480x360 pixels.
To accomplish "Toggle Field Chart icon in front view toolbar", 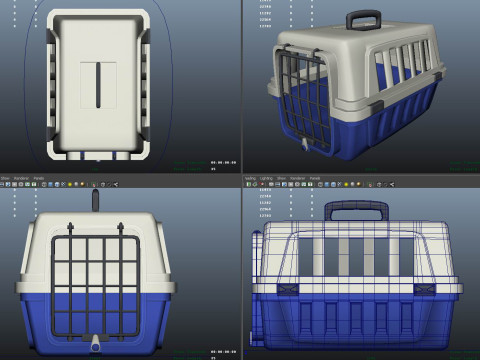I will [x=21, y=184].
